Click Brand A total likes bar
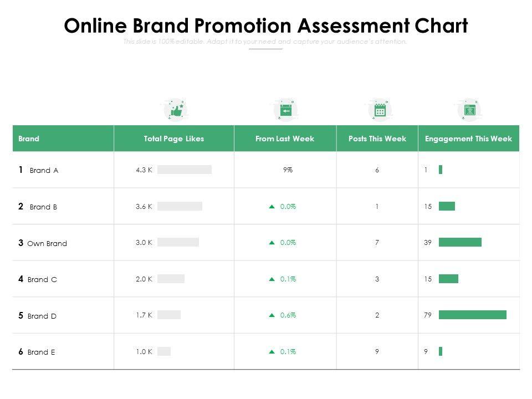The image size is (532, 399). (185, 170)
